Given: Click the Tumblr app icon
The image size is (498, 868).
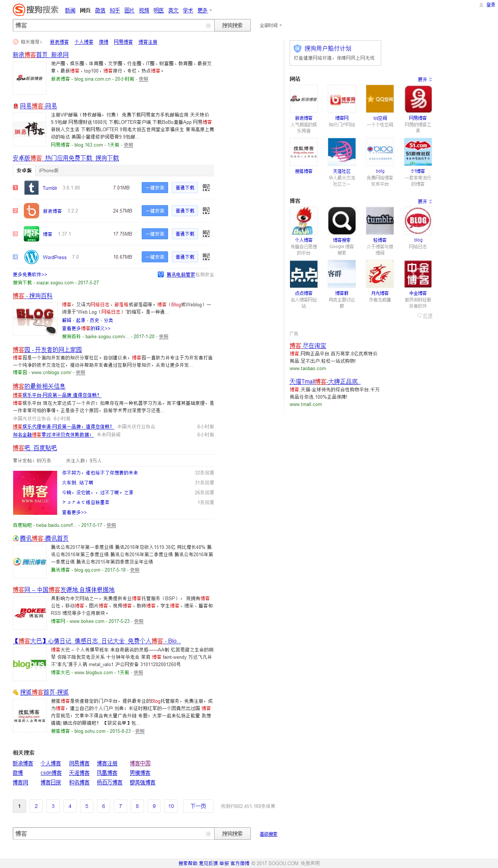Looking at the screenshot, I should coord(31,188).
